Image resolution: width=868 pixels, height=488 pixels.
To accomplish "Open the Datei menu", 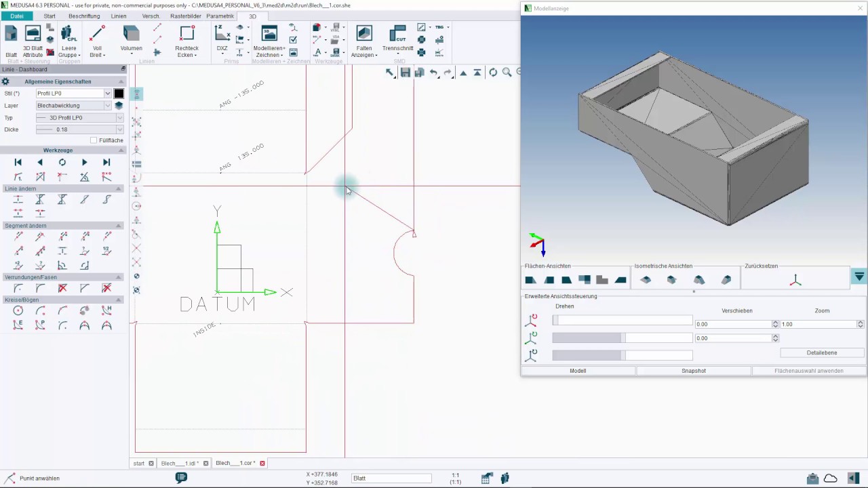I will (17, 16).
